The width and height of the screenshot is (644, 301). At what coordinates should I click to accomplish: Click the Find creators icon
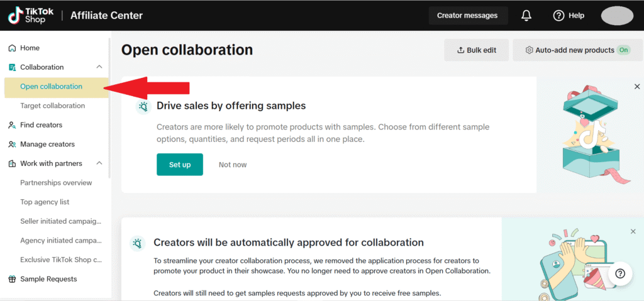click(x=12, y=125)
